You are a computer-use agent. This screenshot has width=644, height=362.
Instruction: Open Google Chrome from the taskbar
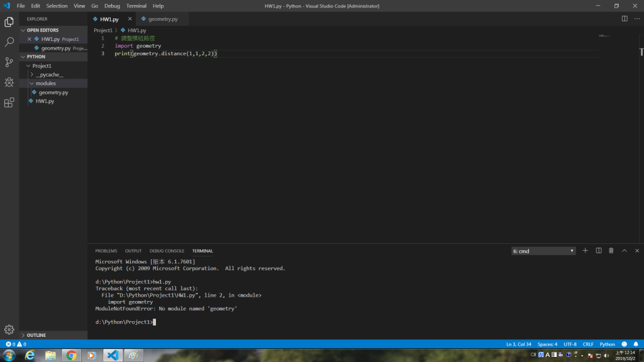pos(71,356)
